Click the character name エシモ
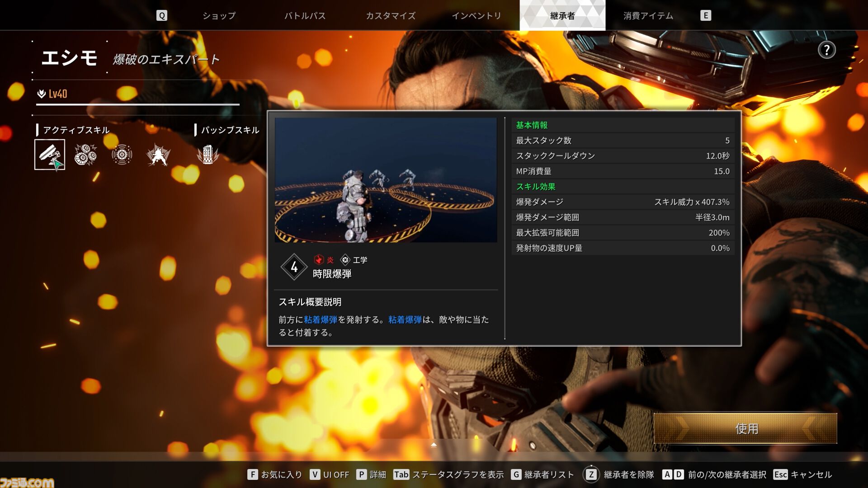Viewport: 868px width, 488px height. coord(69,58)
